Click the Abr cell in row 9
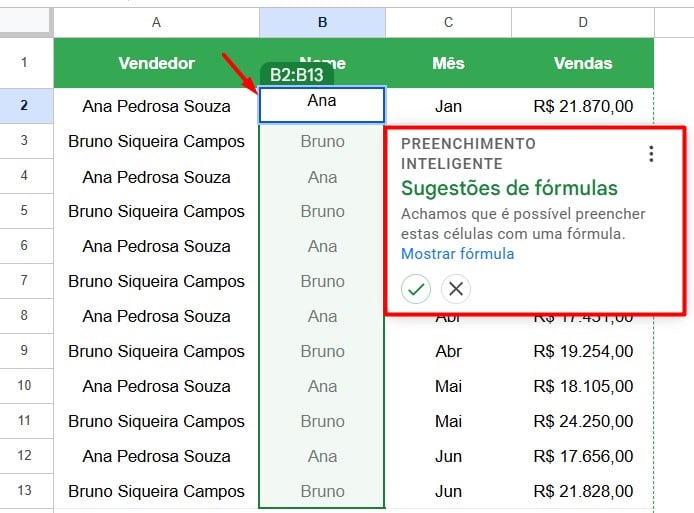 point(448,351)
